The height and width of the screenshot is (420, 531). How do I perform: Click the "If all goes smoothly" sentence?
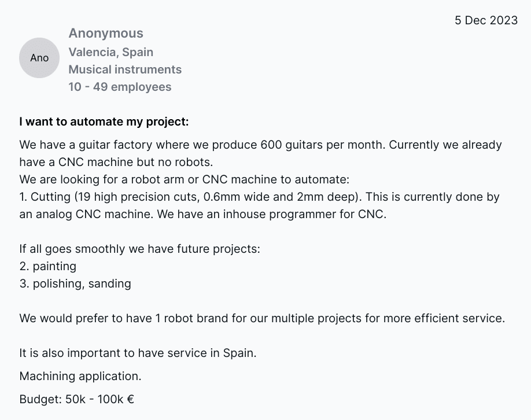(x=139, y=249)
